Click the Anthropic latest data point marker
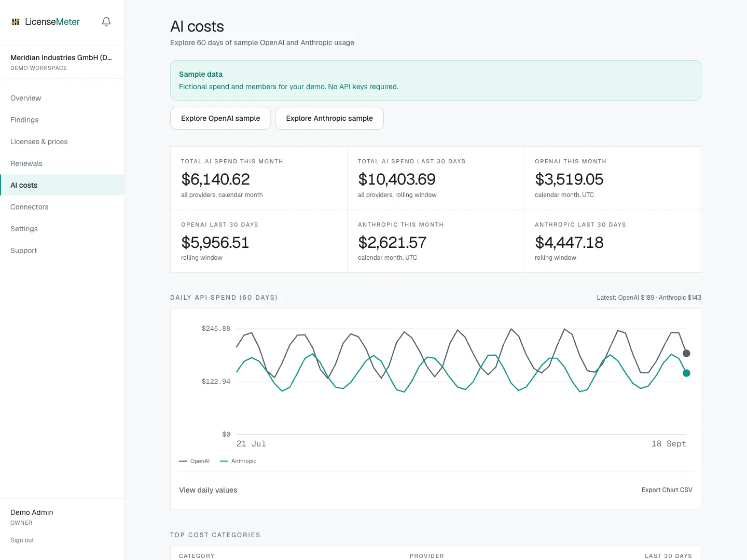 (686, 373)
